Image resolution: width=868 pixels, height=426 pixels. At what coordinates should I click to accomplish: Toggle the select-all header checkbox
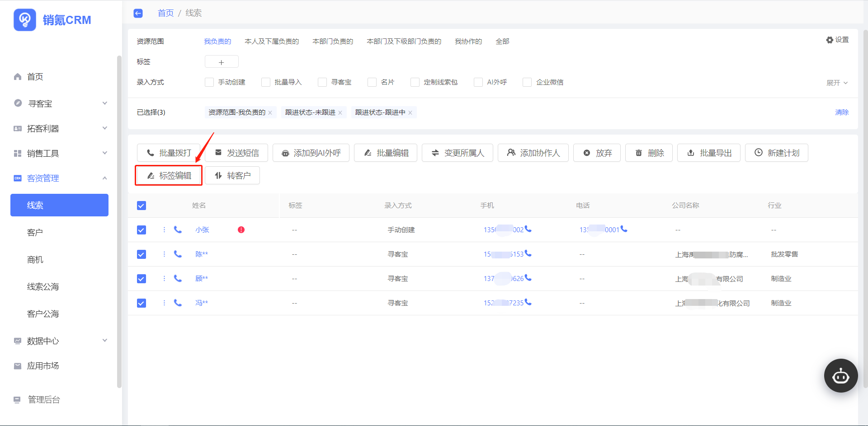click(x=142, y=206)
